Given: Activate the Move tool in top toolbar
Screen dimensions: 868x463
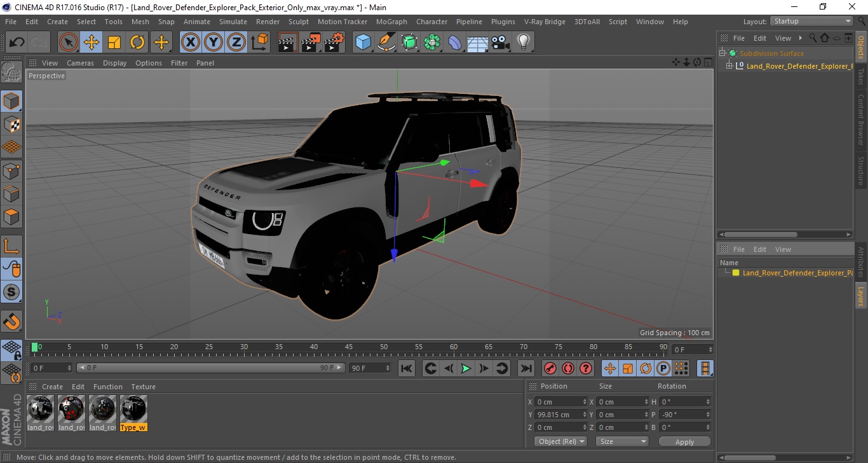Looking at the screenshot, I should pos(92,43).
